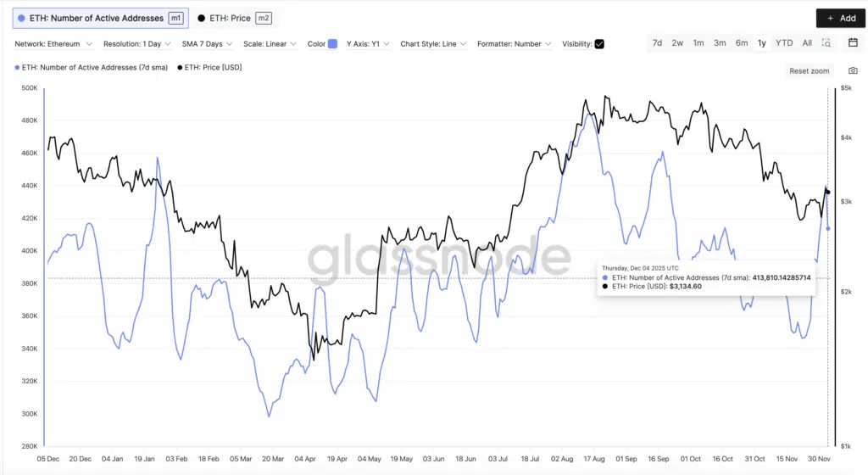This screenshot has width=868, height=475.
Task: Select the YTD time range
Action: tap(784, 42)
